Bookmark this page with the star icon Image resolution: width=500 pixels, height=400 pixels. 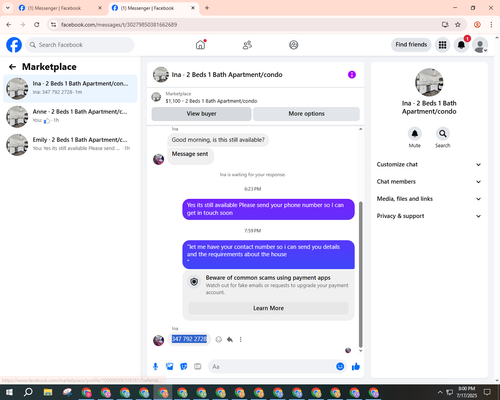(x=458, y=25)
